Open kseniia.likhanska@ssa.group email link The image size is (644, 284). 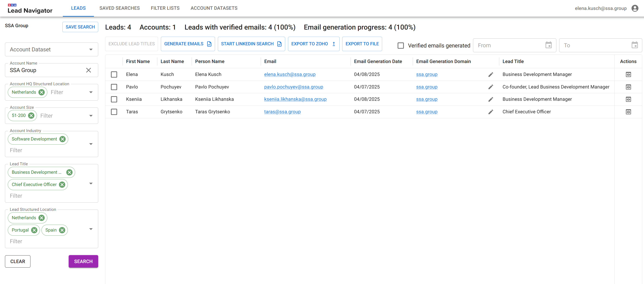pos(295,99)
